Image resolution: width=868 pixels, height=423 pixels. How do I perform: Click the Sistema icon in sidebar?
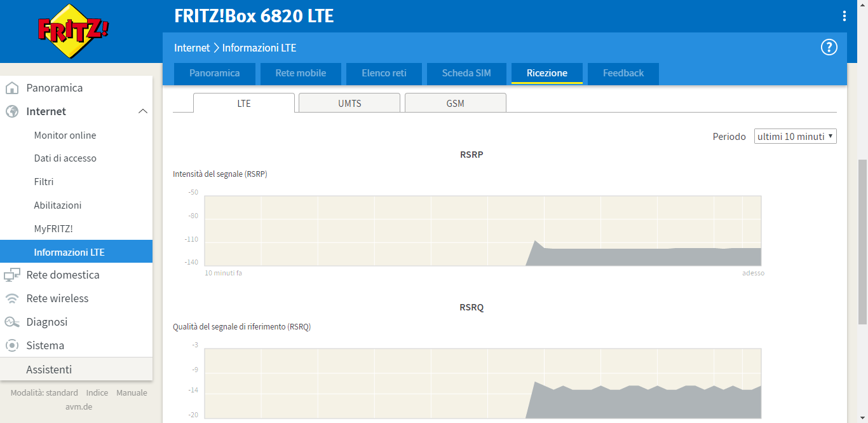pos(12,345)
